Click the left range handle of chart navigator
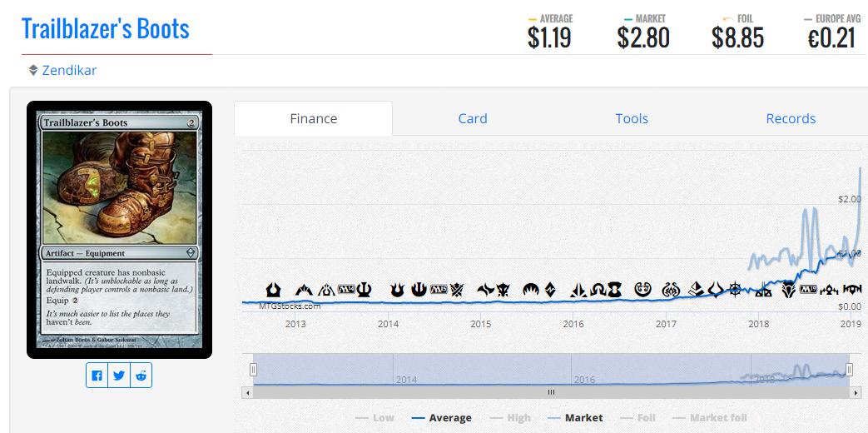Image resolution: width=868 pixels, height=433 pixels. click(x=254, y=370)
